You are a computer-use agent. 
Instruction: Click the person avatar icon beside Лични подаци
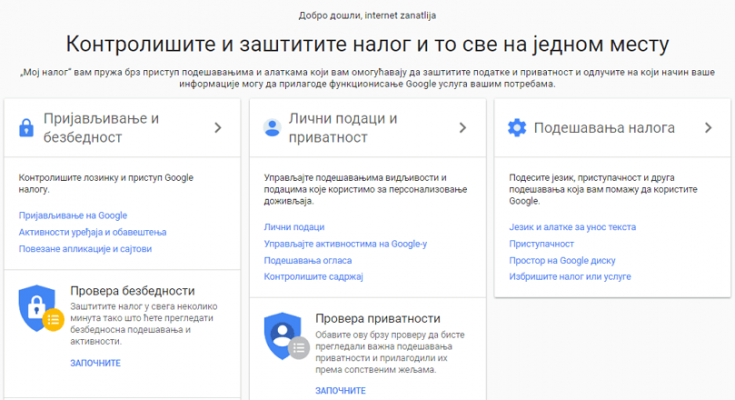tap(272, 128)
